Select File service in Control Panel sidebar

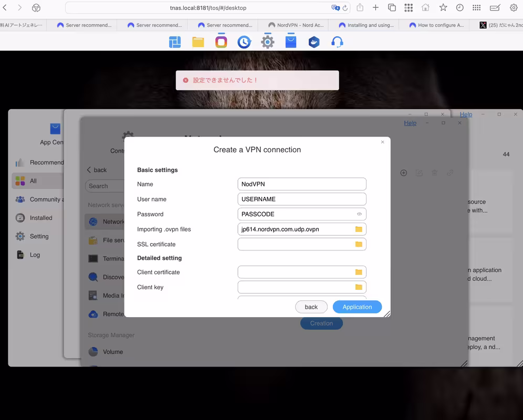pos(104,240)
